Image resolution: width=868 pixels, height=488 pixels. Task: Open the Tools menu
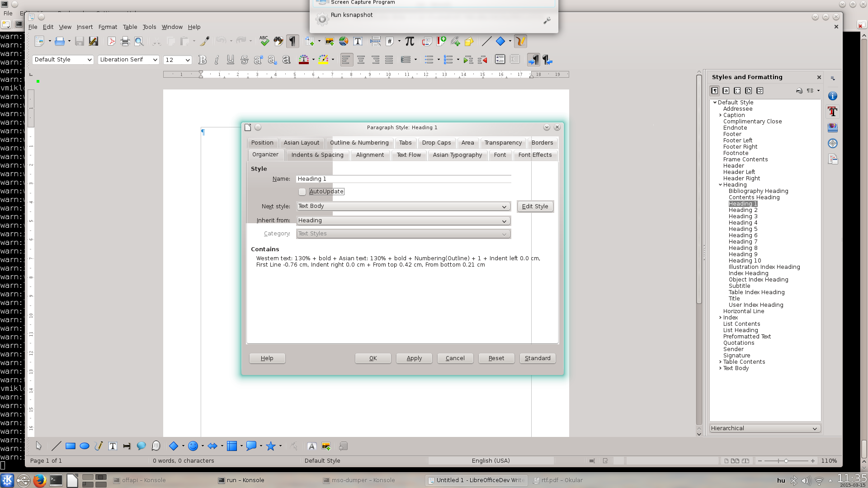point(149,27)
